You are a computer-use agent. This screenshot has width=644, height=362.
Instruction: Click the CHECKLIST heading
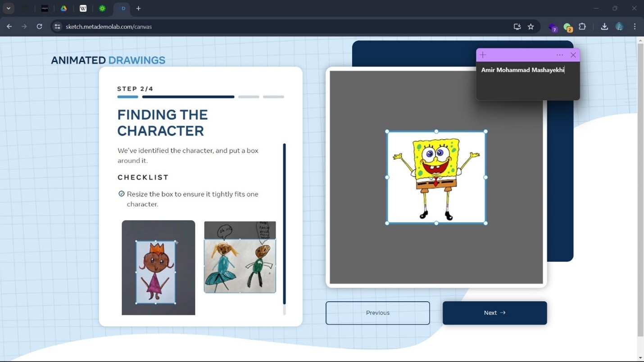(x=143, y=177)
